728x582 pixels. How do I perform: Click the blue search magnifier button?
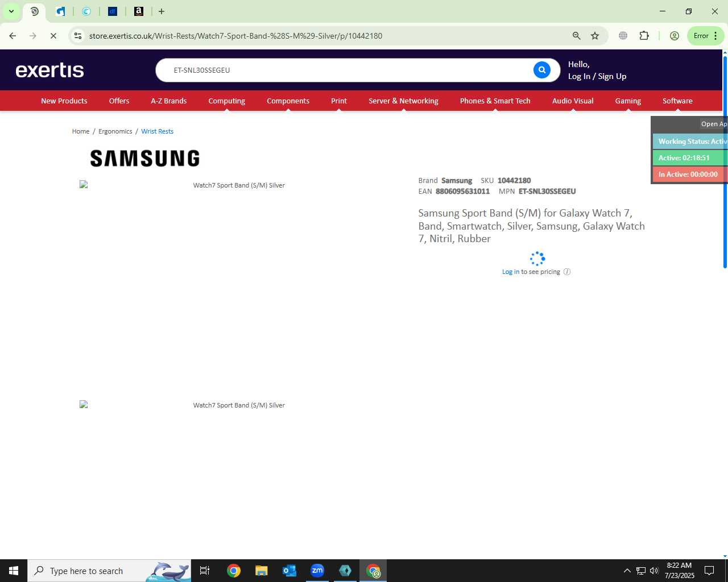541,70
